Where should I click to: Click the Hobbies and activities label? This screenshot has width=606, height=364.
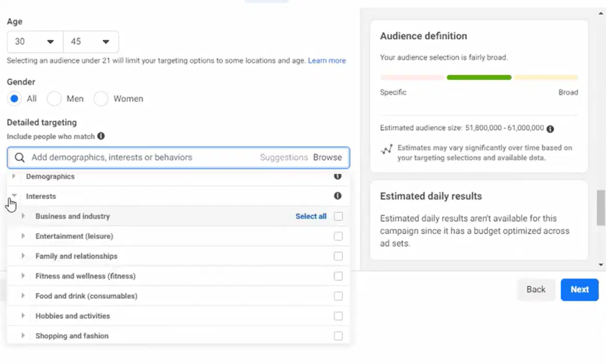pyautogui.click(x=73, y=316)
